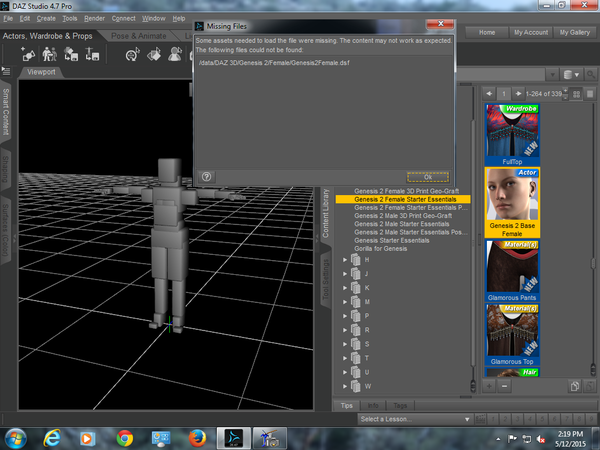This screenshot has height=450, width=600.
Task: Click the My Gallery button
Action: click(575, 33)
